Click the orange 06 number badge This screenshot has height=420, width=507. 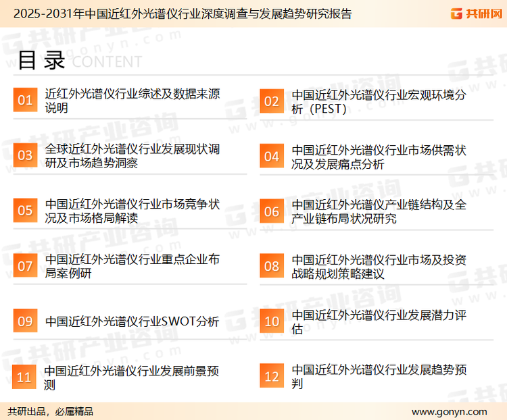click(x=272, y=211)
